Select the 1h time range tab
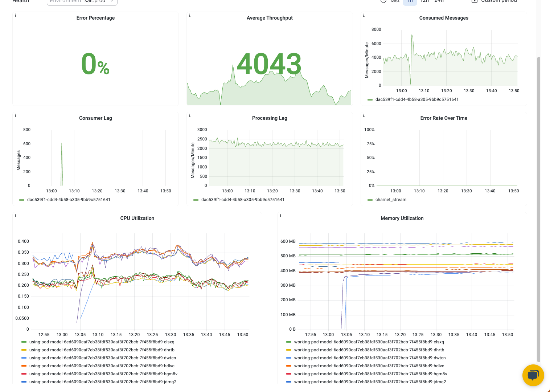The width and height of the screenshot is (550, 392). [x=410, y=1]
